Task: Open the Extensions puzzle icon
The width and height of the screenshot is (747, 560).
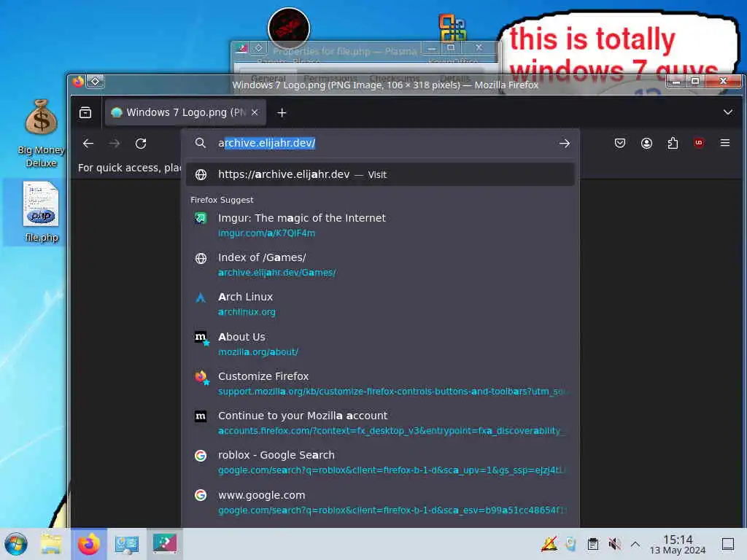Action: [x=673, y=143]
